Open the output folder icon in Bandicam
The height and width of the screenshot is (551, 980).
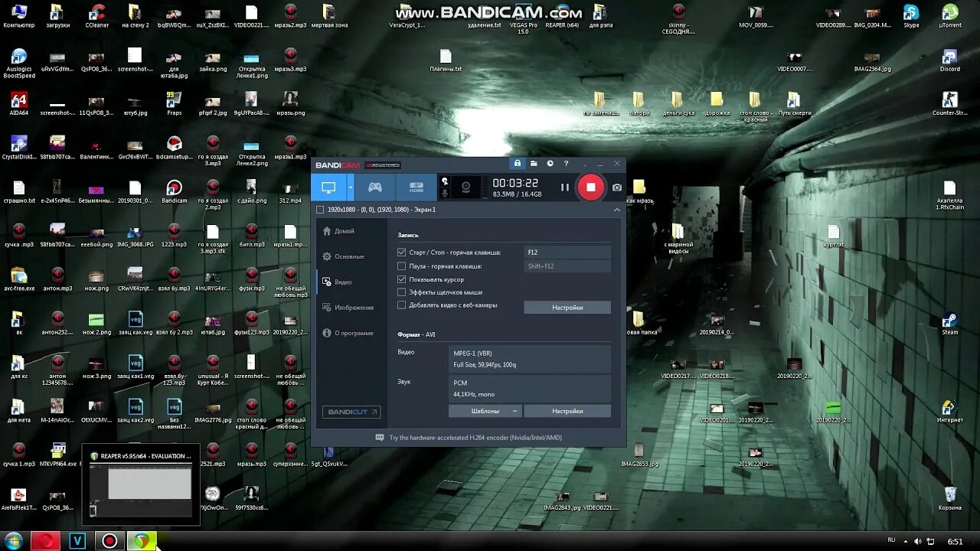click(x=535, y=163)
